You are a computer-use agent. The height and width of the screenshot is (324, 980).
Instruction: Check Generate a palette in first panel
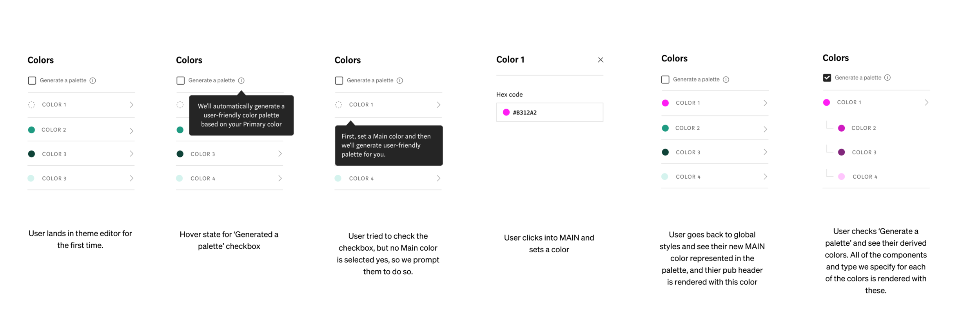(x=32, y=81)
